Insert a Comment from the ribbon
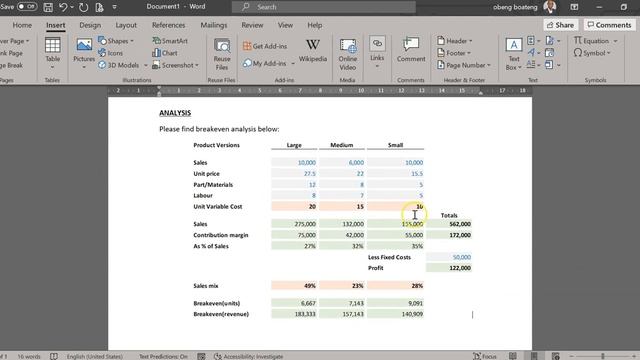The width and height of the screenshot is (640, 360). click(x=411, y=50)
